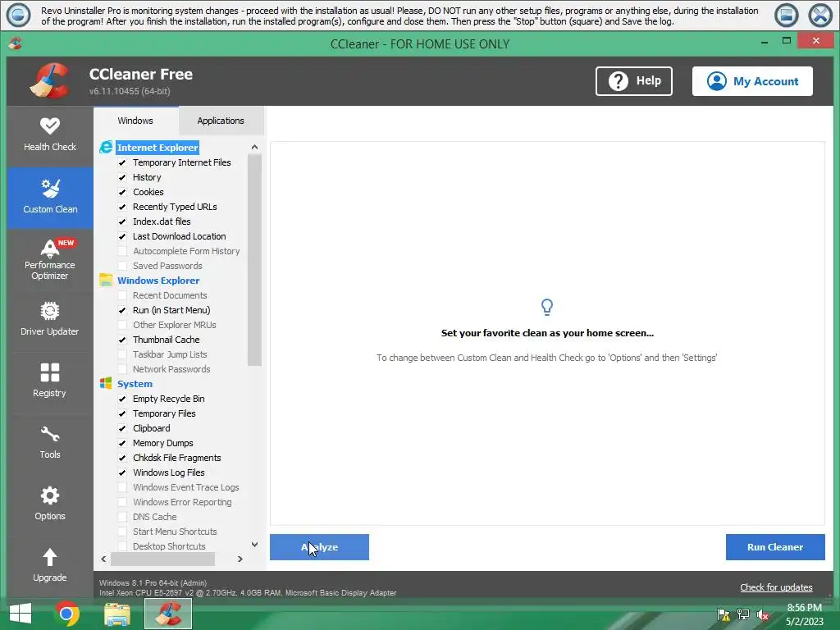Check Windows Event Trace Logs

click(x=122, y=487)
